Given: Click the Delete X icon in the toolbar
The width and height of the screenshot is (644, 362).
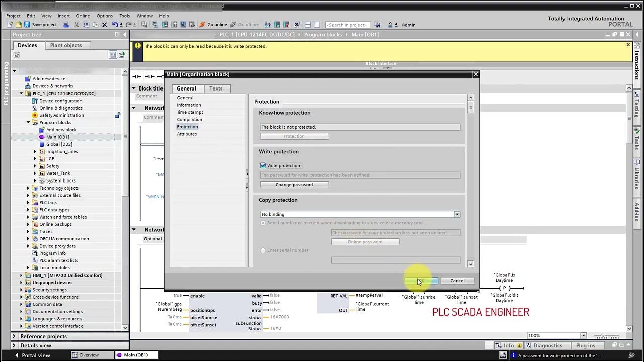Looking at the screenshot, I should (105, 25).
